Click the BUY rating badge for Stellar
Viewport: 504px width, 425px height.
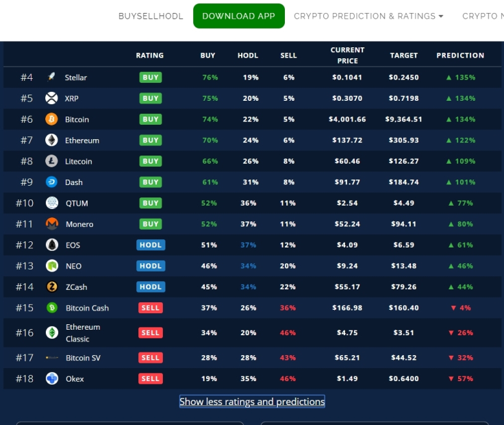151,77
